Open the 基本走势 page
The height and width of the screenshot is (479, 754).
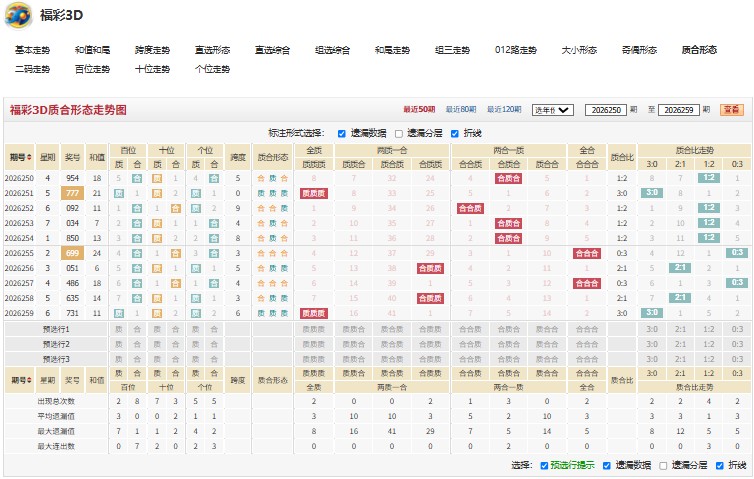pyautogui.click(x=32, y=50)
